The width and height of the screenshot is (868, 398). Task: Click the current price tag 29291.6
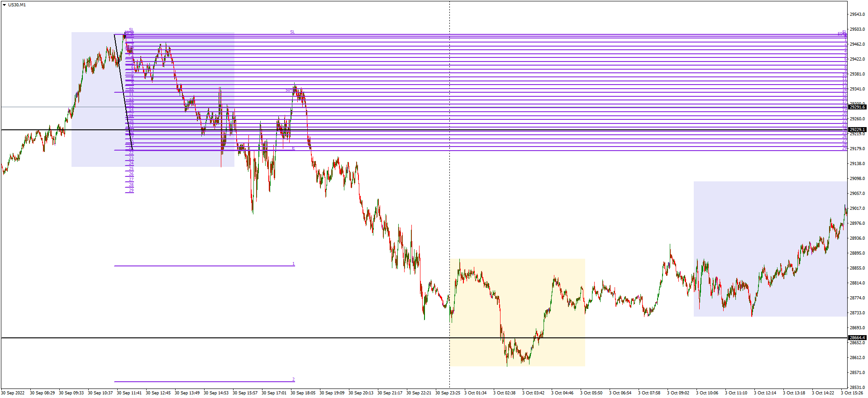point(857,107)
